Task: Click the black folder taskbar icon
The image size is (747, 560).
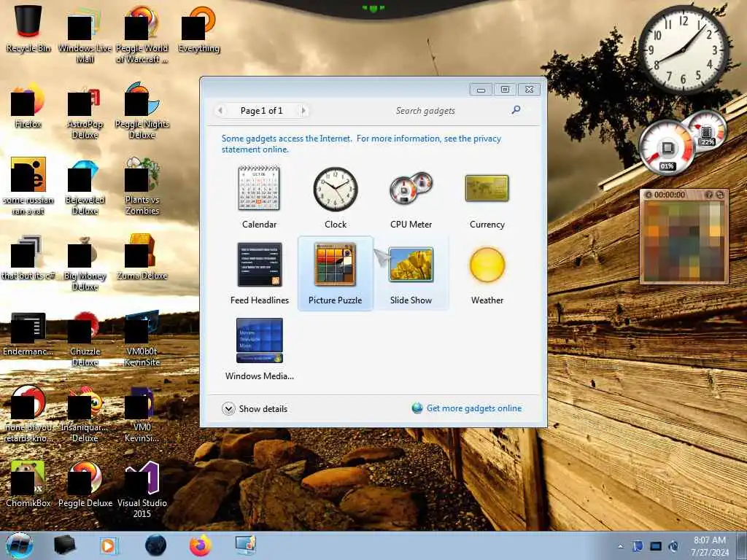Action: [x=64, y=545]
